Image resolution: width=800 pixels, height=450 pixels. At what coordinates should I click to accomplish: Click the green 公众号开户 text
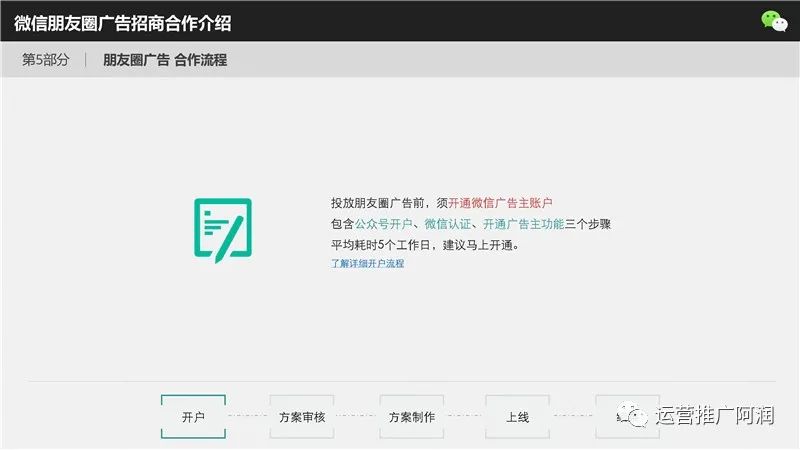coord(384,224)
